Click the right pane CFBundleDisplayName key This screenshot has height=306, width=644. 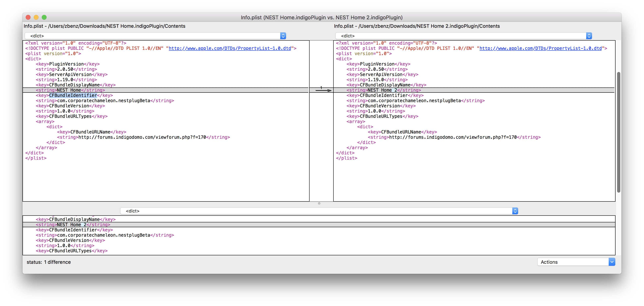(x=386, y=85)
